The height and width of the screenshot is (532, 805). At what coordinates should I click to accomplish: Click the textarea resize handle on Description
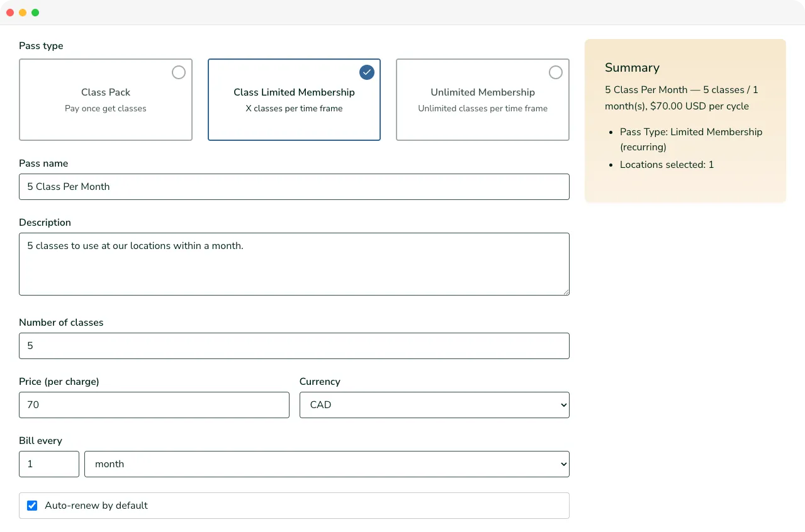click(566, 292)
